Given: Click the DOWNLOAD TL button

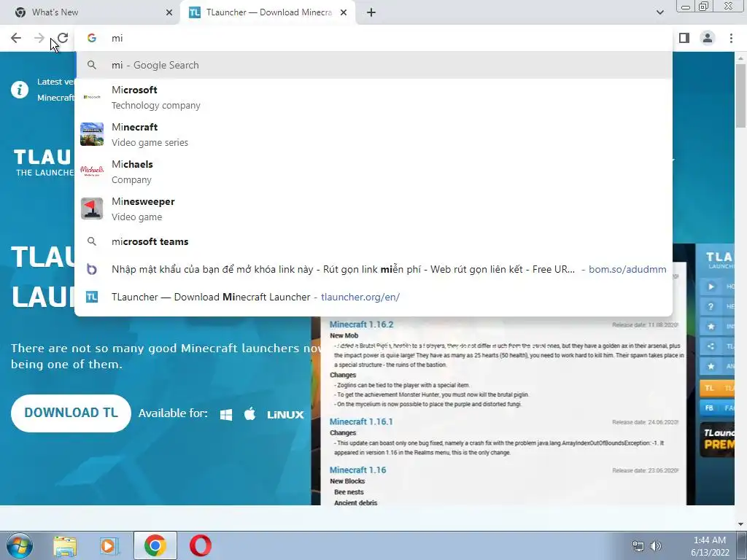Looking at the screenshot, I should 71,413.
